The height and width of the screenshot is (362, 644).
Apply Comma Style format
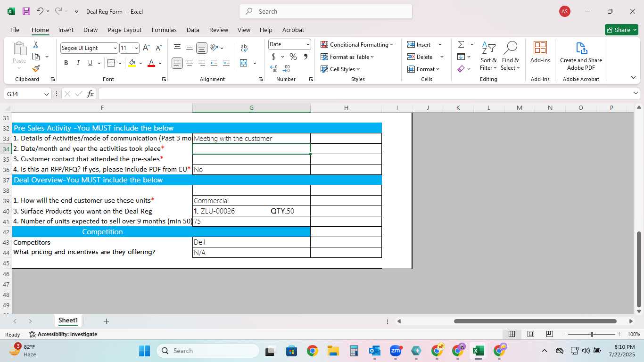[x=305, y=57]
